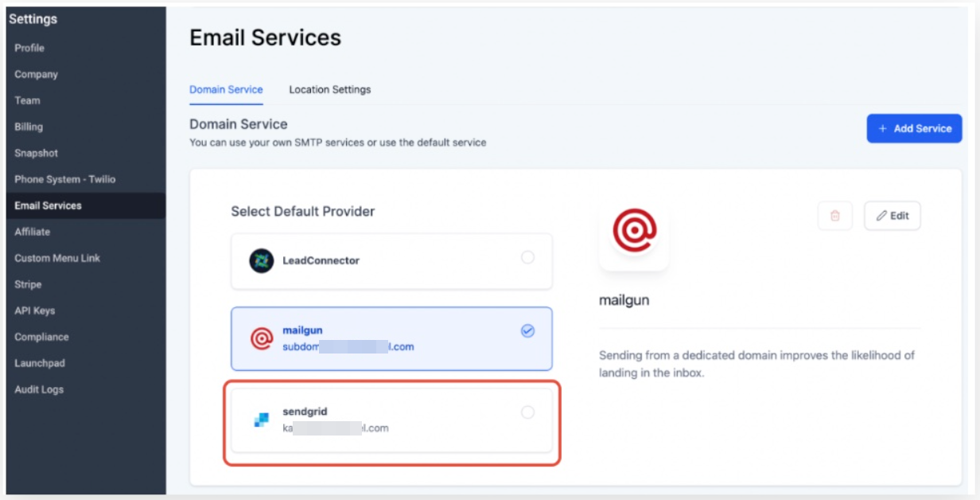980x500 pixels.
Task: Switch to the Location Settings tab
Action: click(x=330, y=90)
